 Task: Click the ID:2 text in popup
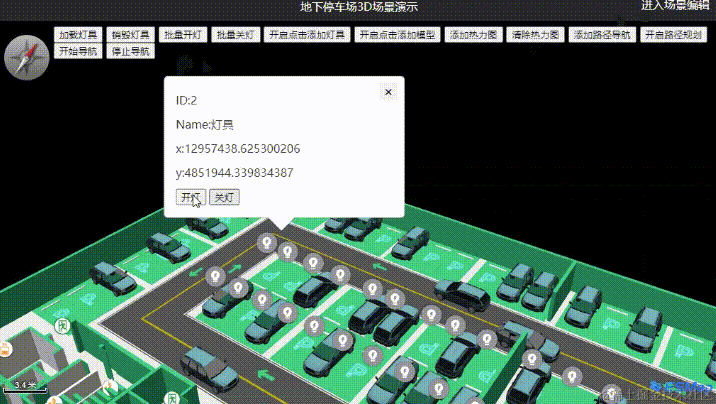(x=186, y=100)
